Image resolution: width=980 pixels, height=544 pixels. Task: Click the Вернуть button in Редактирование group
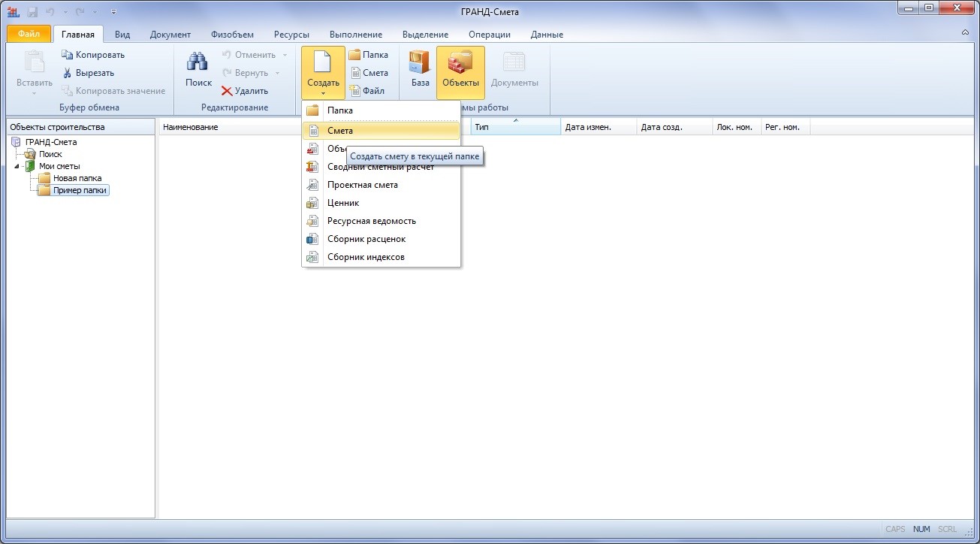[245, 73]
